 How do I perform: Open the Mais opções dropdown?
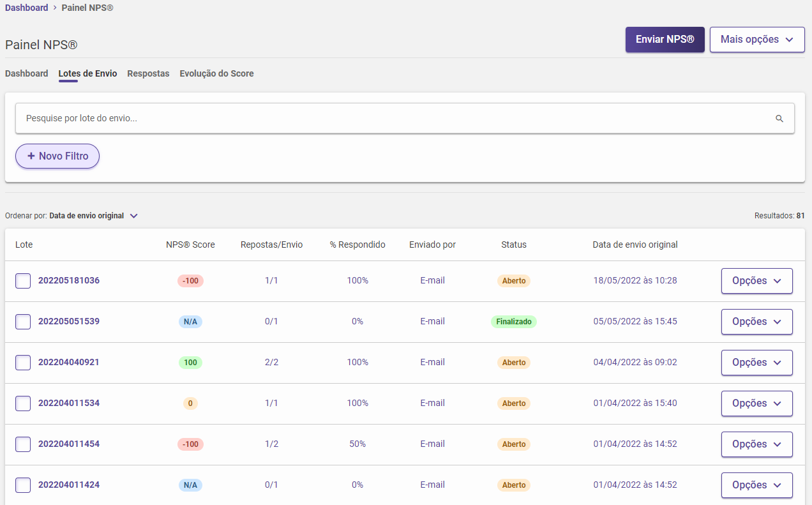pyautogui.click(x=756, y=40)
